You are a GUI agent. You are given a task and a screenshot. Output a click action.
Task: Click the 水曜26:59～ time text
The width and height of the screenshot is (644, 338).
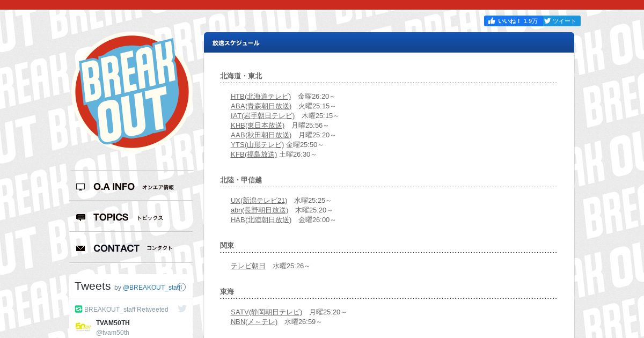point(303,322)
